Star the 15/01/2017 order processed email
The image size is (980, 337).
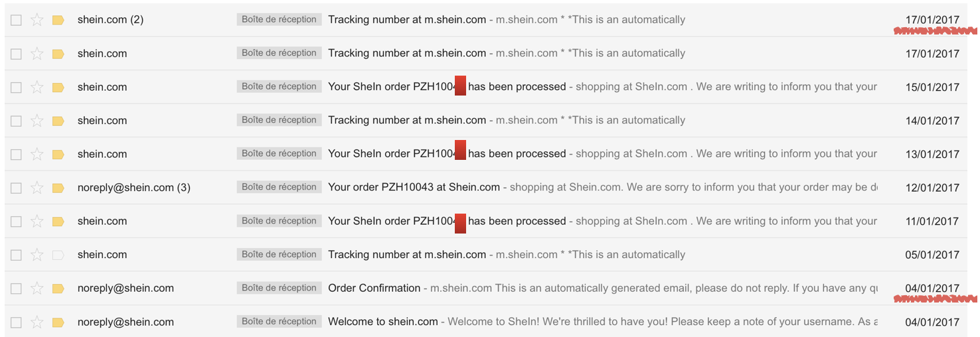37,87
